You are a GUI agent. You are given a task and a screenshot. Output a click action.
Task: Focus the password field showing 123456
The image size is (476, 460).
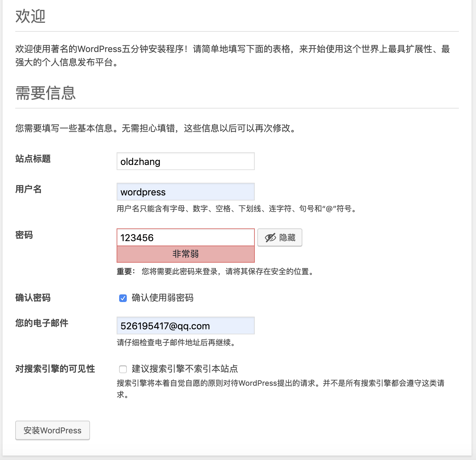click(x=185, y=237)
